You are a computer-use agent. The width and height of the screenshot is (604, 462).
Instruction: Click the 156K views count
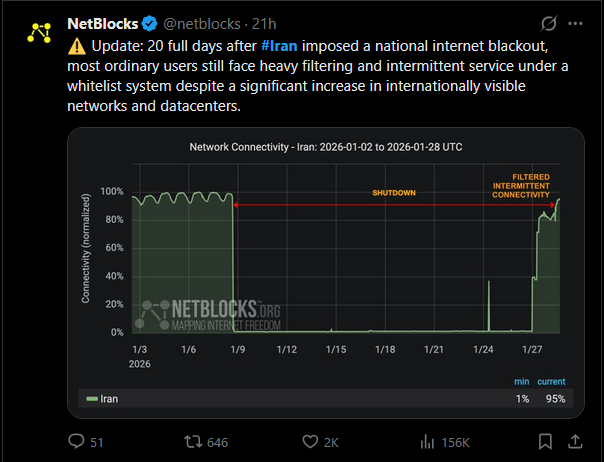click(455, 441)
